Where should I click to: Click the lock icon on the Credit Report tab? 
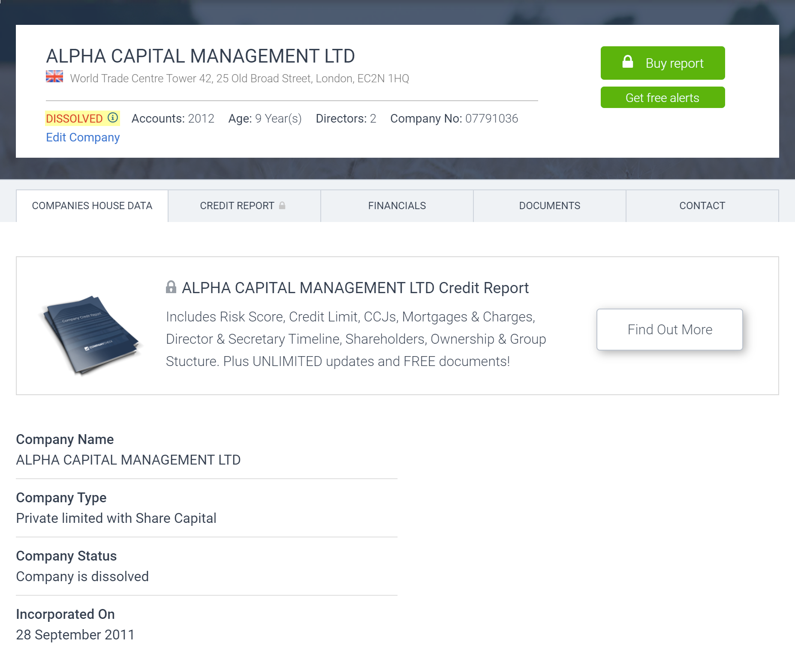click(x=282, y=206)
